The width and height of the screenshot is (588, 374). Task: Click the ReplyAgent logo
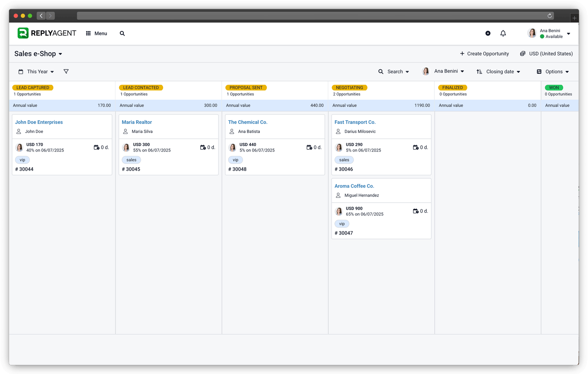coord(47,33)
